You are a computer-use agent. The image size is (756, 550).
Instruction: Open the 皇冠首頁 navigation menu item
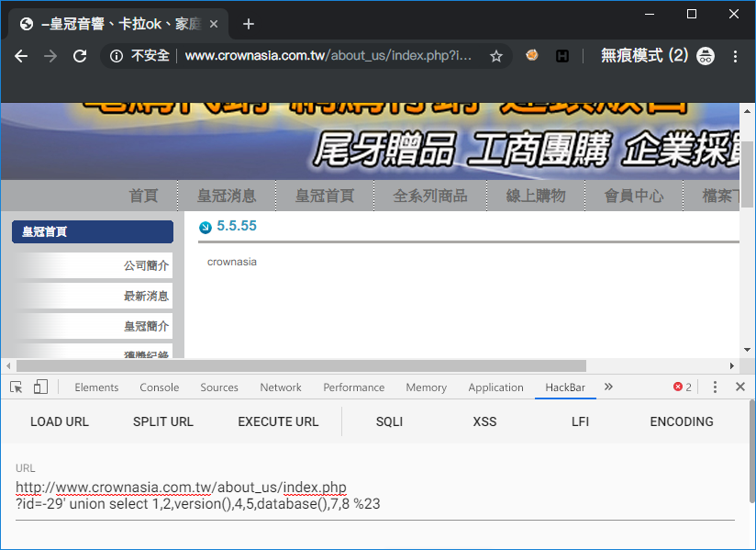tap(325, 196)
